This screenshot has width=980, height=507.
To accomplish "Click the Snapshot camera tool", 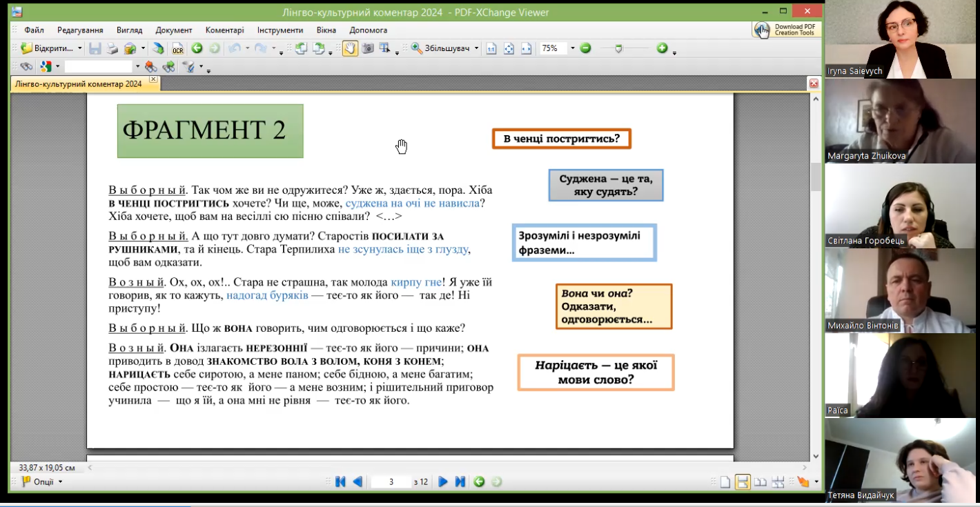I will click(x=368, y=48).
